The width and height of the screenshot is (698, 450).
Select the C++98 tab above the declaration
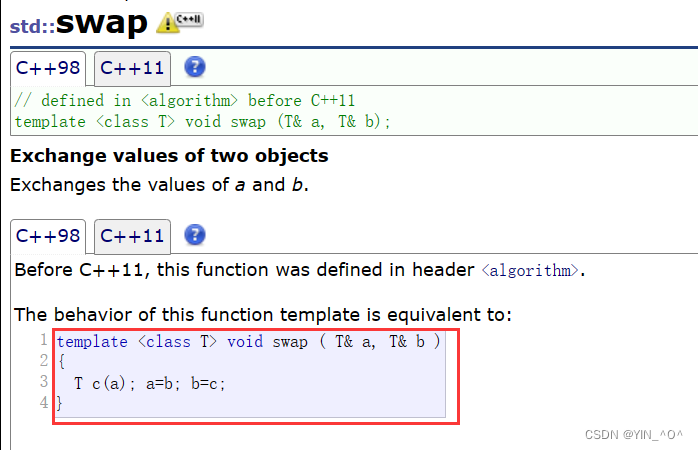pos(49,68)
